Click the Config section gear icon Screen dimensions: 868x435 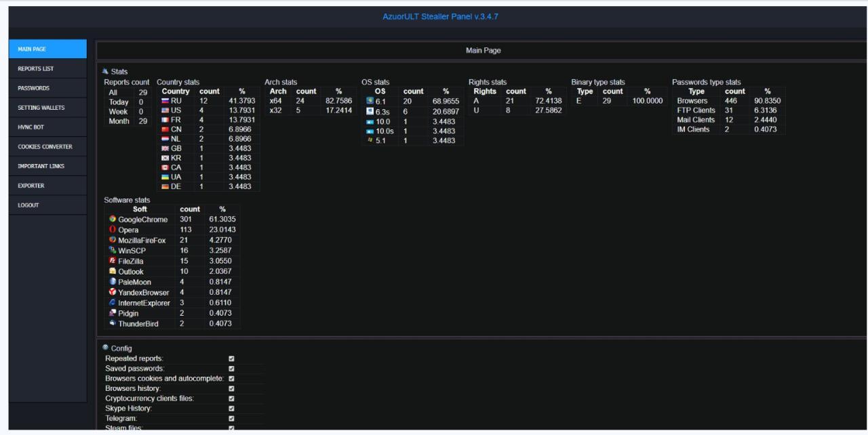(x=105, y=348)
